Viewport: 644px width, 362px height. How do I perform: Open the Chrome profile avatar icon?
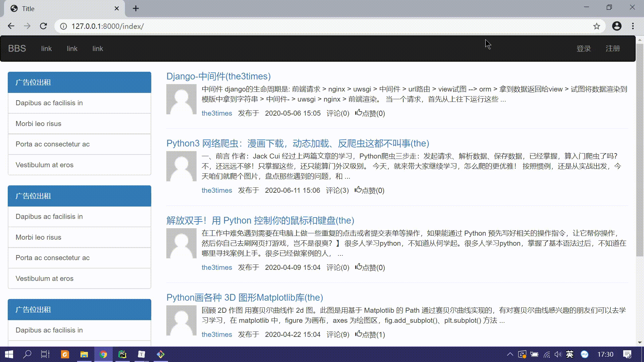point(616,26)
